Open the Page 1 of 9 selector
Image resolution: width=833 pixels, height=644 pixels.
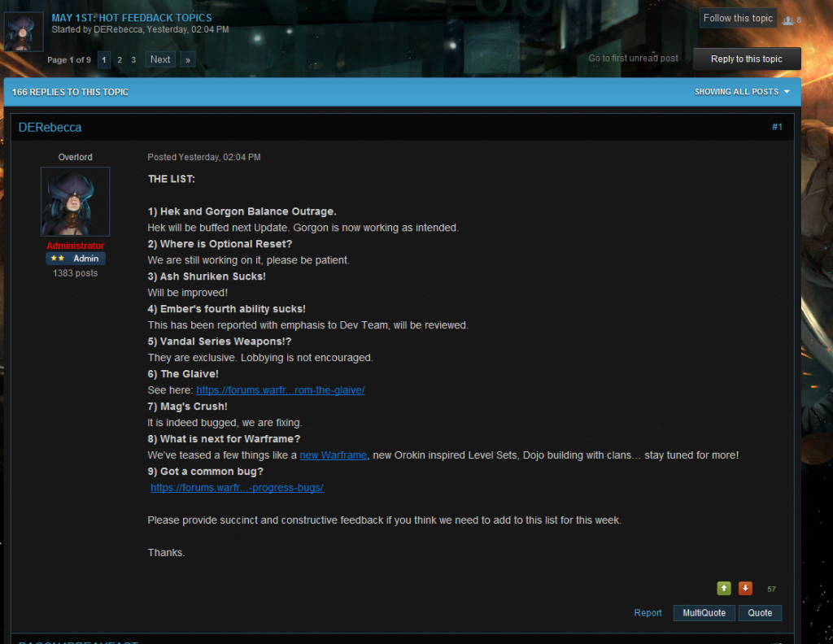click(x=69, y=60)
